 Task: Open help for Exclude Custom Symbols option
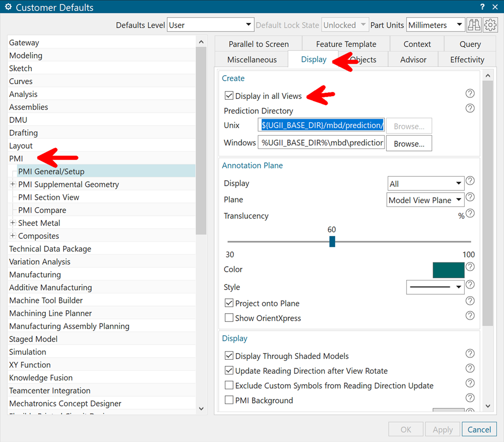coord(470,383)
